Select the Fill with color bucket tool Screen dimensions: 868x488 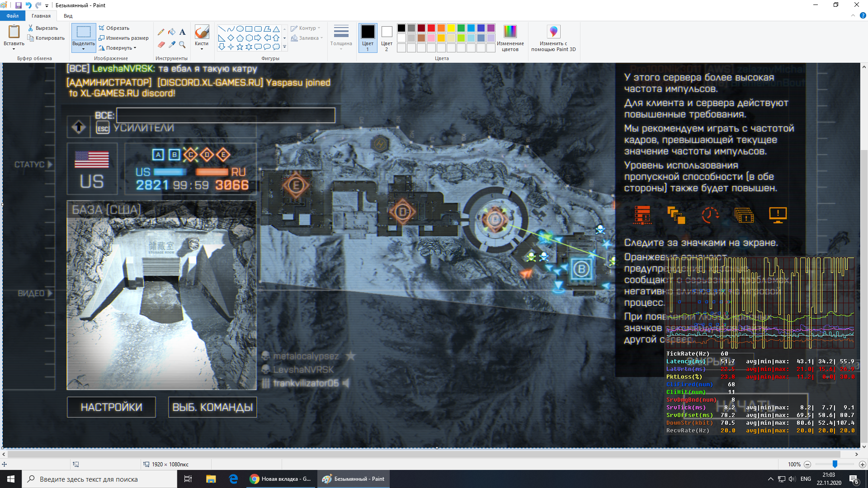point(172,32)
